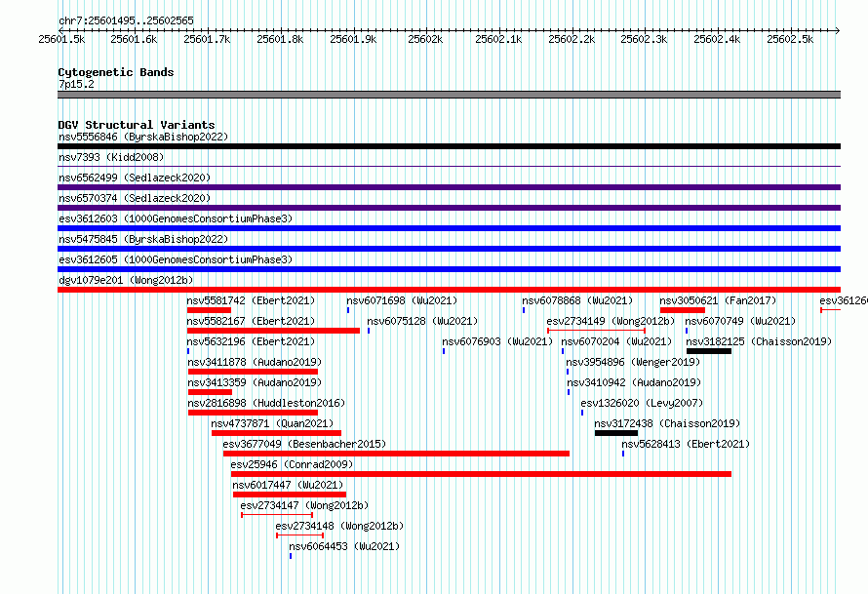Screen dimensions: 868x594
Task: Select the 7p15.2 band label
Action: pyautogui.click(x=76, y=84)
